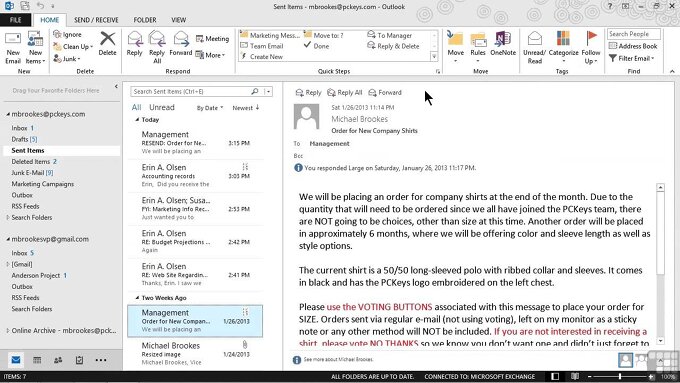Open the Marketing Campaigns folder
The width and height of the screenshot is (680, 383).
click(42, 184)
